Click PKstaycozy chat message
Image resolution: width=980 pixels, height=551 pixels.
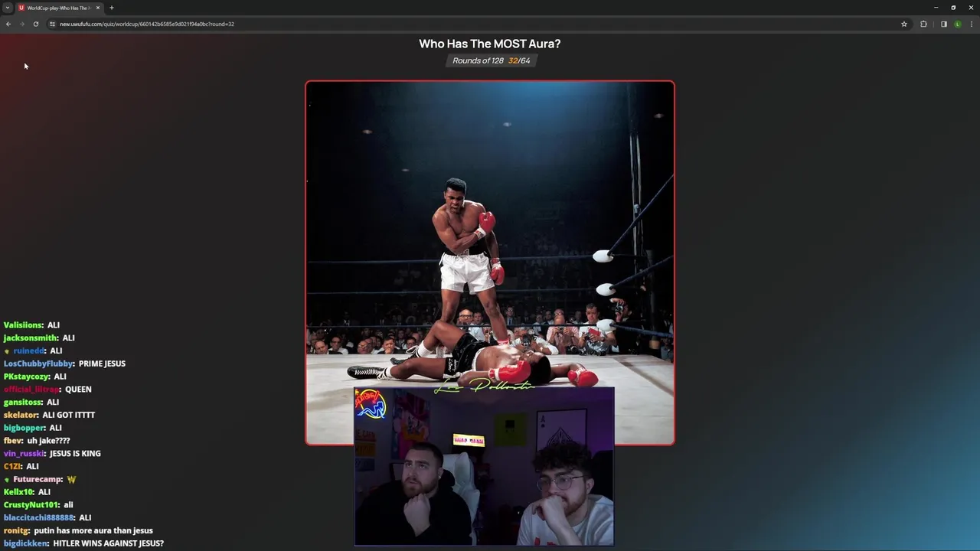[x=35, y=377]
